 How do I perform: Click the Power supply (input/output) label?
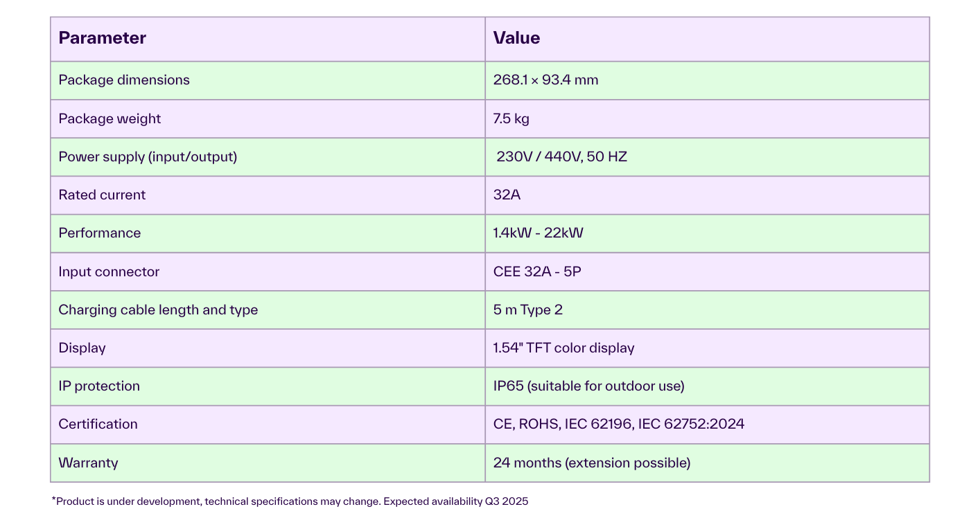point(148,157)
